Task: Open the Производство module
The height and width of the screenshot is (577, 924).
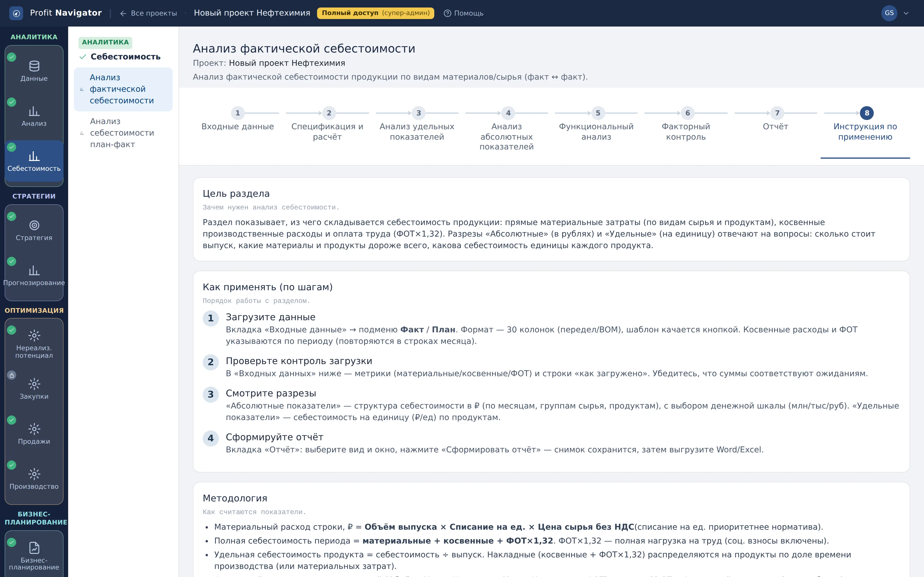Action: [x=34, y=479]
